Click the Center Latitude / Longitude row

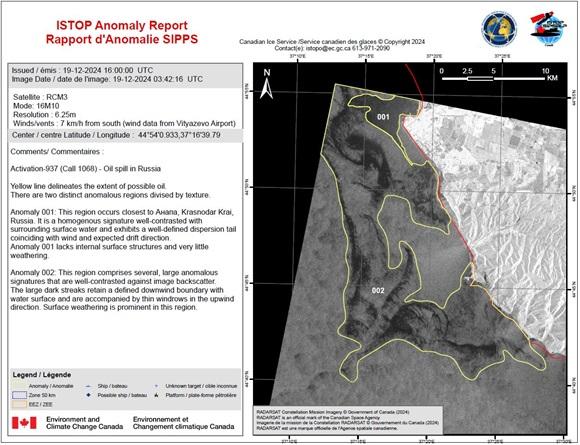(125, 135)
